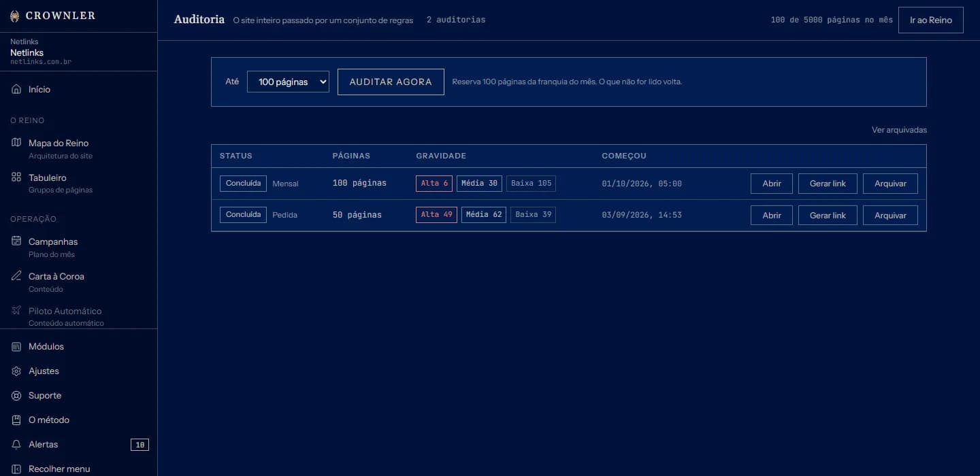Viewport: 980px width, 476px height.
Task: Open Mapa do Reino map icon
Action: 16,143
